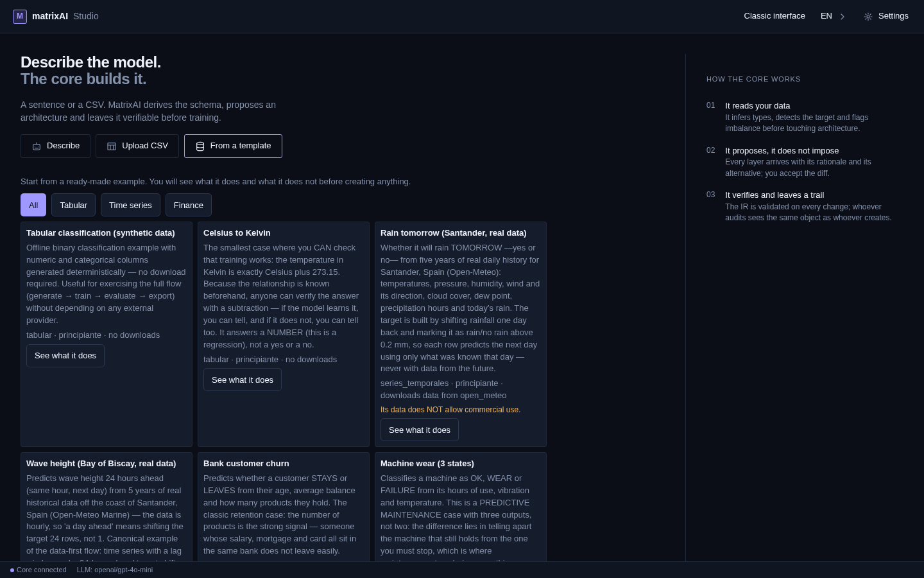Open the Bank customer churn card
The width and height of the screenshot is (924, 578).
(284, 507)
